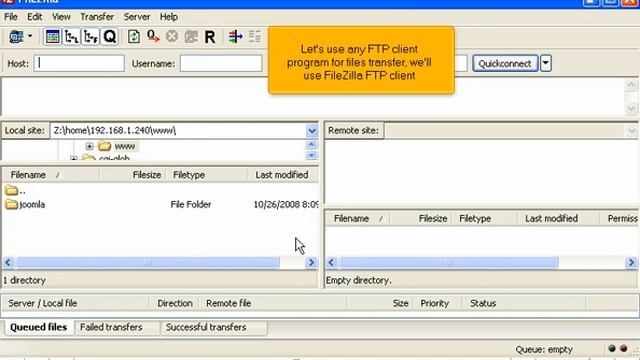Sort remote files by Filesize column
This screenshot has width=640, height=360.
[x=420, y=218]
